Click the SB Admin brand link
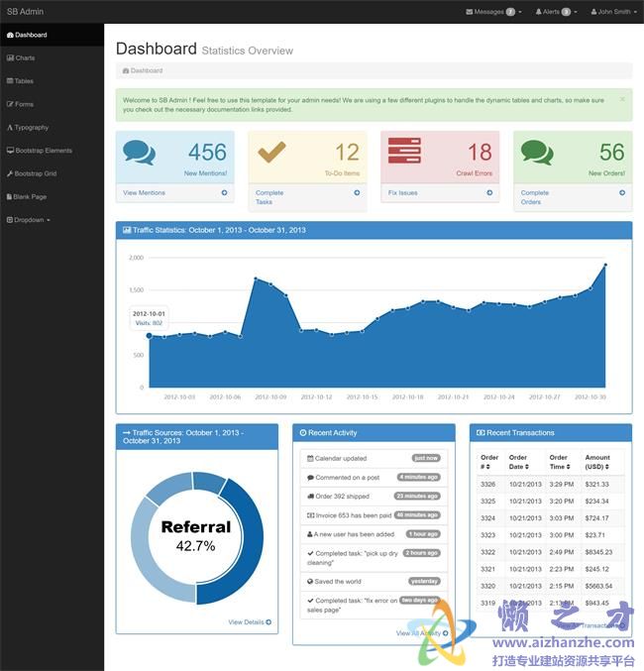 25,12
